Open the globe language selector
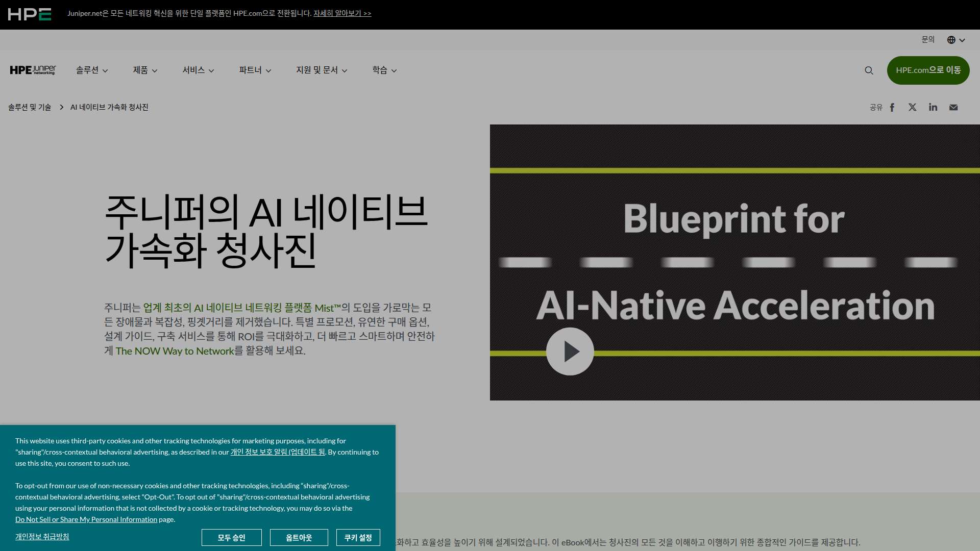Screen dimensions: 980x551 [956, 40]
